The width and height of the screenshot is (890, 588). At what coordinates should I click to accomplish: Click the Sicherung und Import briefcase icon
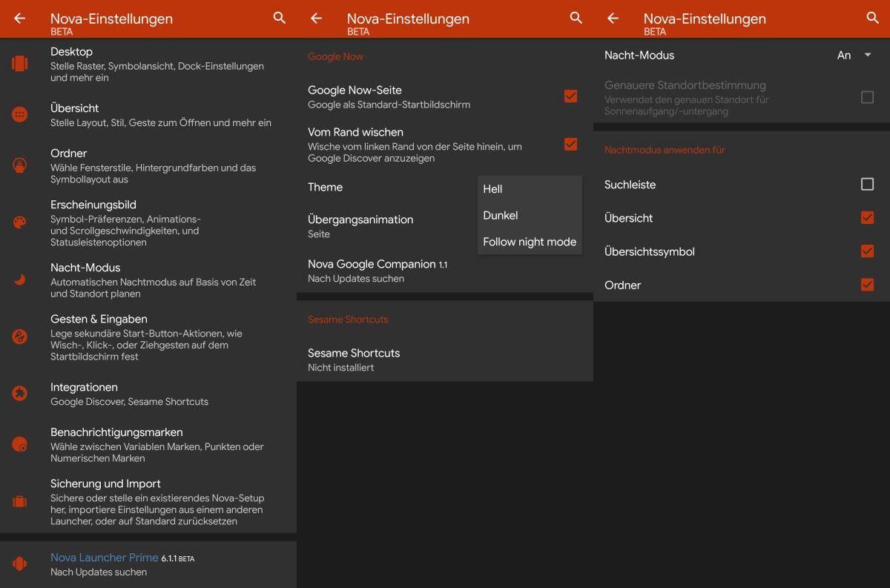point(20,501)
